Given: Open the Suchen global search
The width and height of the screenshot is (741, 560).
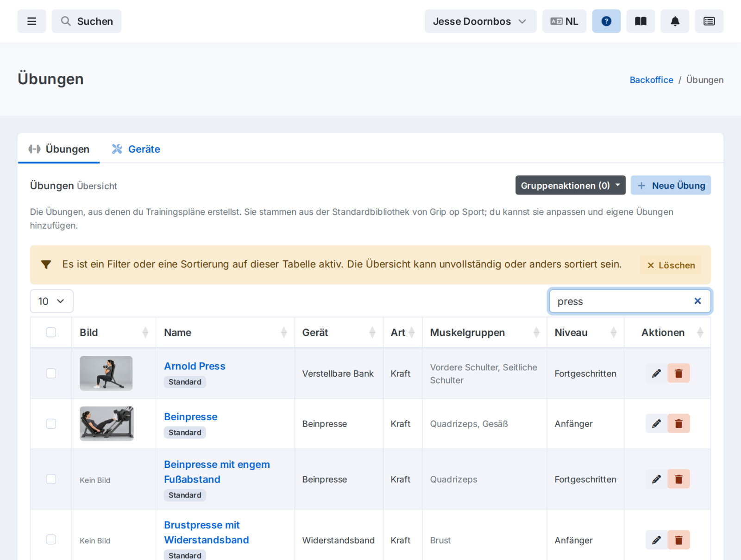Looking at the screenshot, I should click(87, 21).
